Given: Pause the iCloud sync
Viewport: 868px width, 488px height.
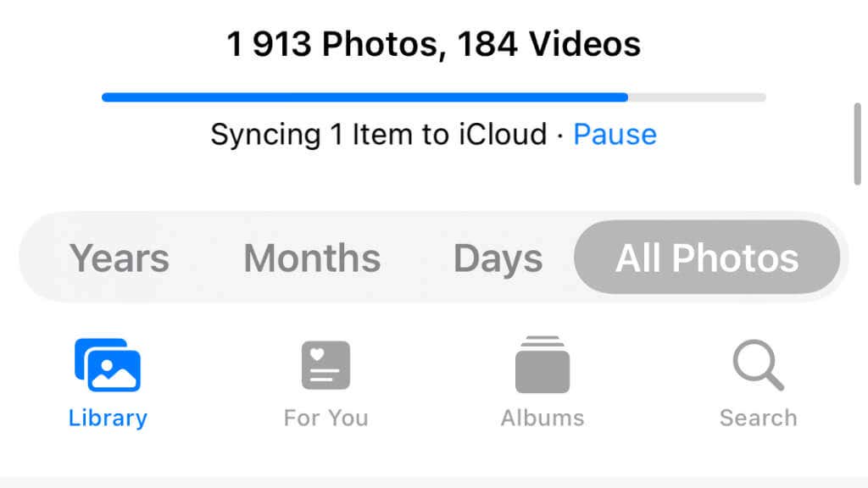Looking at the screenshot, I should tap(615, 135).
